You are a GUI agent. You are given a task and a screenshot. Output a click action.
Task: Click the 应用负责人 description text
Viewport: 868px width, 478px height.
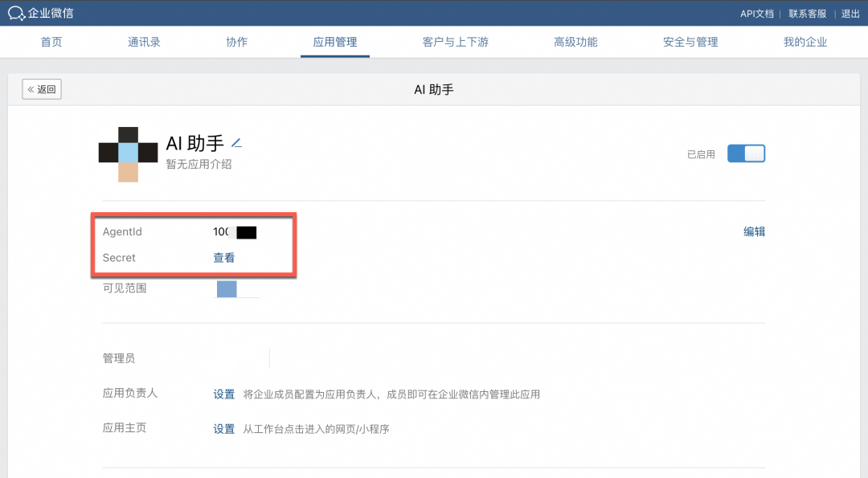tap(391, 394)
